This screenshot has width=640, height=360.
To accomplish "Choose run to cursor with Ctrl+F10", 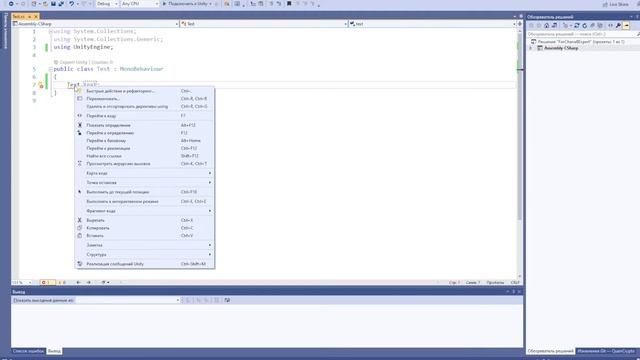I will coord(144,192).
